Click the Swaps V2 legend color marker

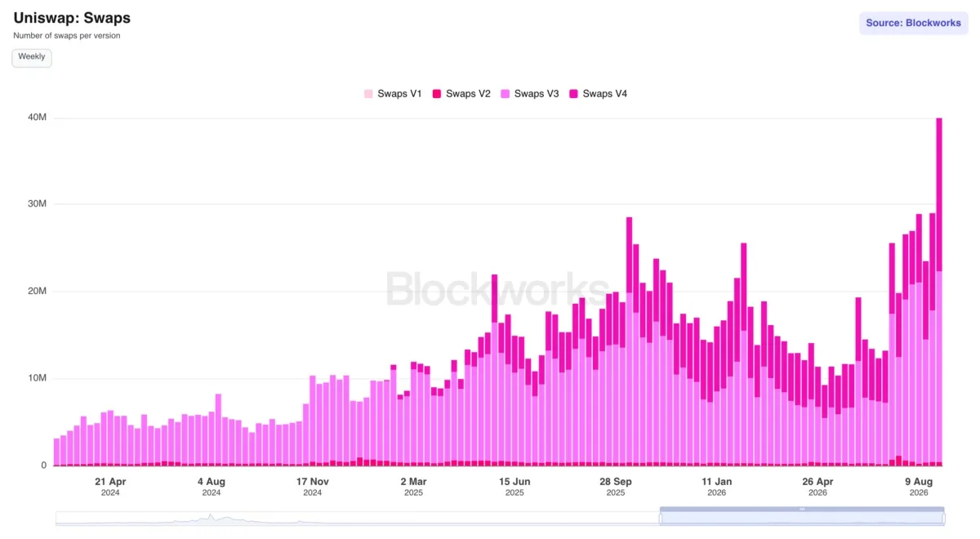click(x=437, y=94)
